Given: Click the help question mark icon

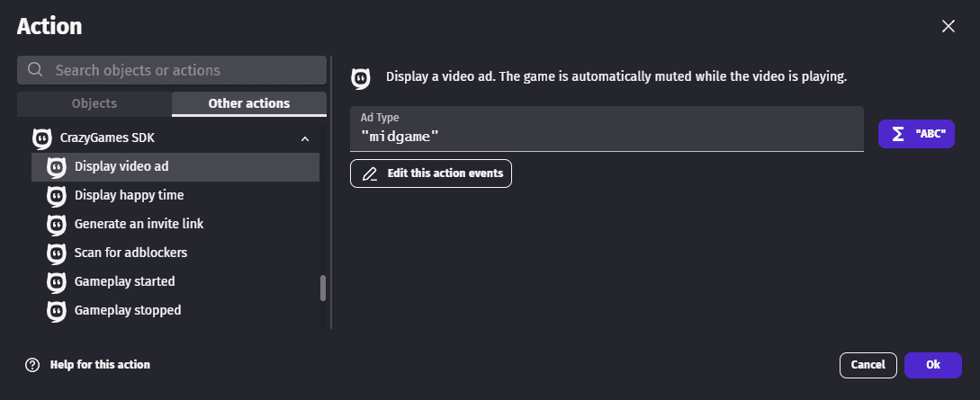Looking at the screenshot, I should pos(32,365).
